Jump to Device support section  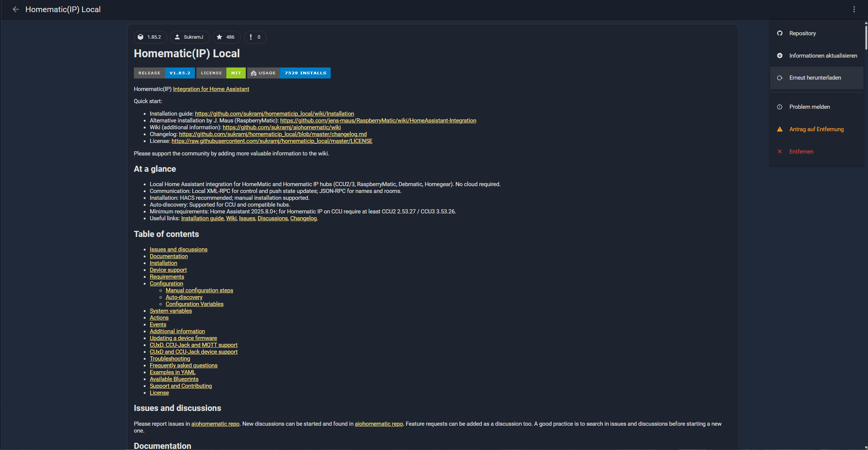point(168,270)
